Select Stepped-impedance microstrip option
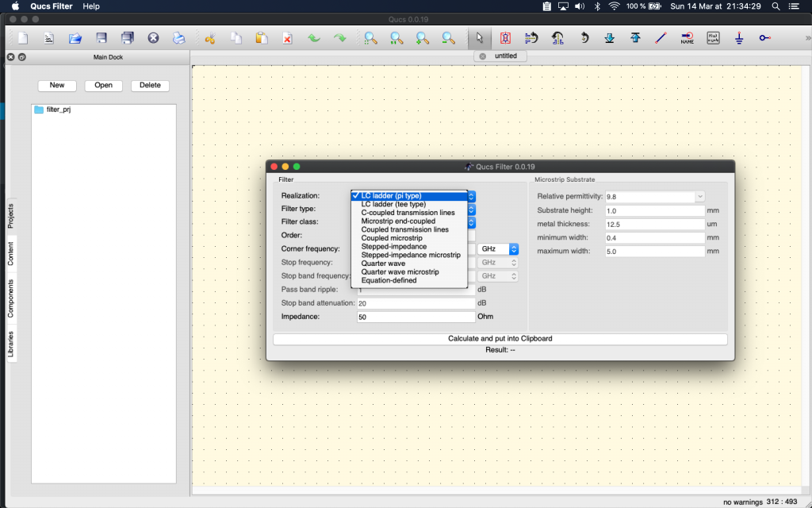Image resolution: width=812 pixels, height=508 pixels. point(409,255)
